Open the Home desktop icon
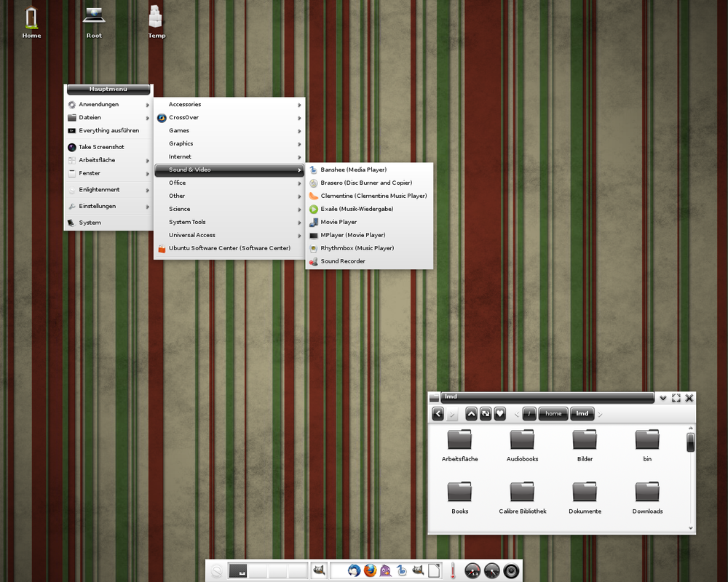728x582 pixels. point(31,22)
